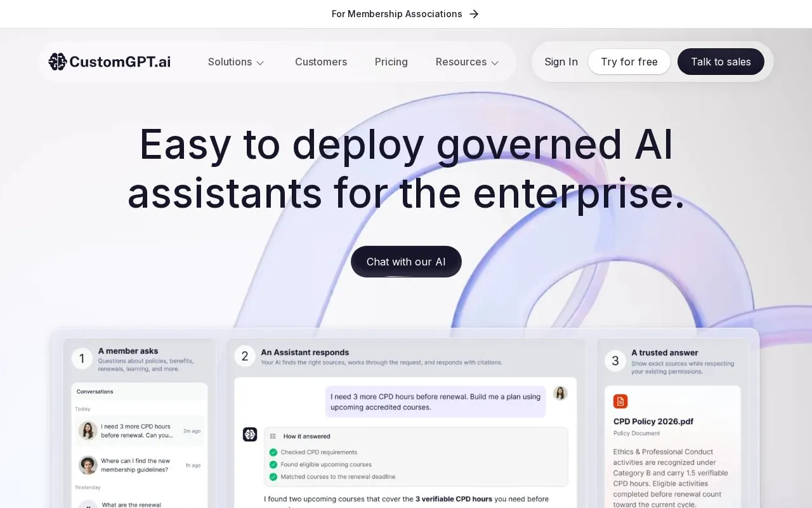Click the green check beside Matched courses
Image resolution: width=812 pixels, height=508 pixels.
273,476
